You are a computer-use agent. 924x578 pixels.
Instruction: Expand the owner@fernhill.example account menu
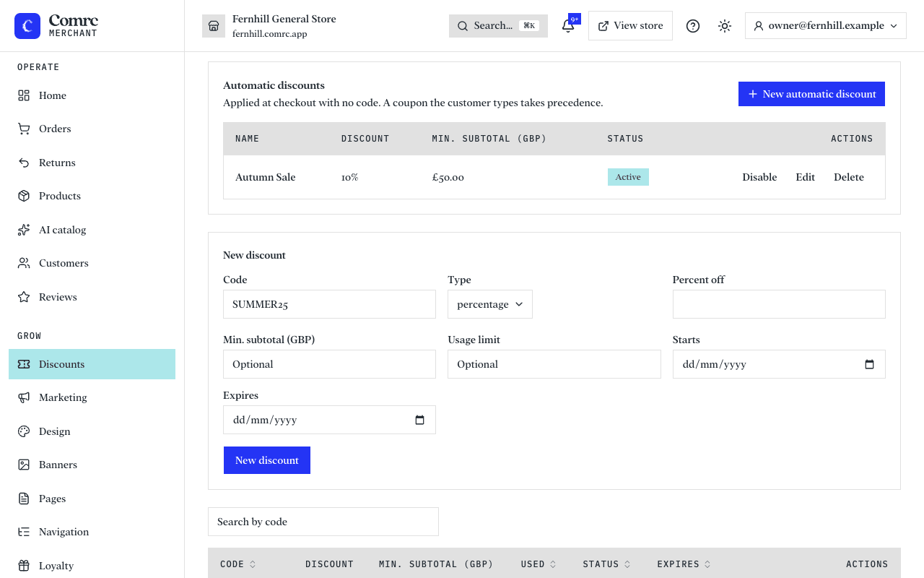pos(826,25)
